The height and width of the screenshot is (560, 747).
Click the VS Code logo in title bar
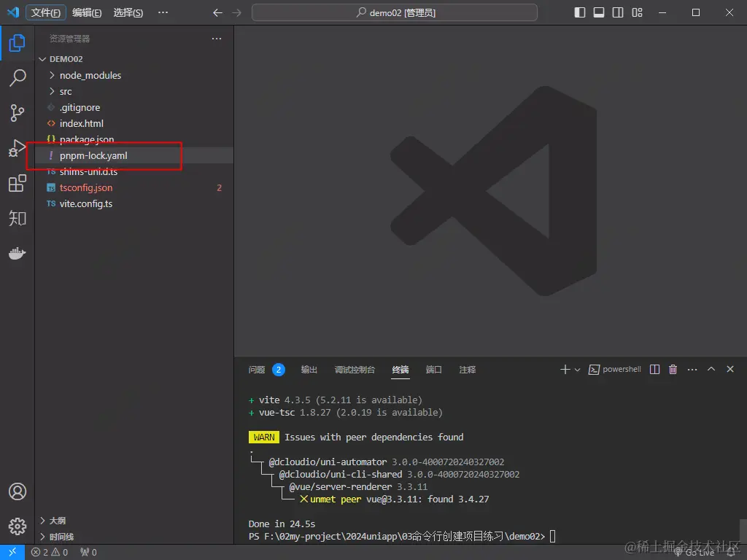tap(13, 12)
